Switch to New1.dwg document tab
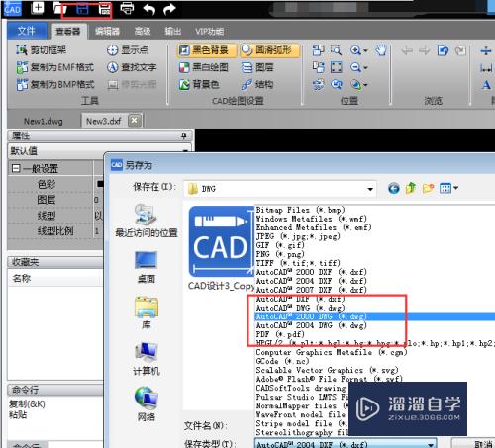 44,121
